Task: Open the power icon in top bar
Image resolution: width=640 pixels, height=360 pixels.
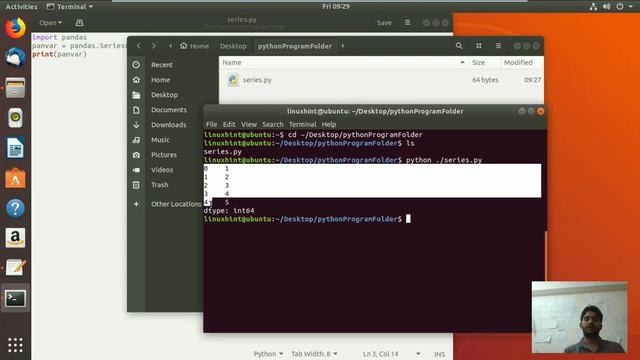Action: point(620,7)
